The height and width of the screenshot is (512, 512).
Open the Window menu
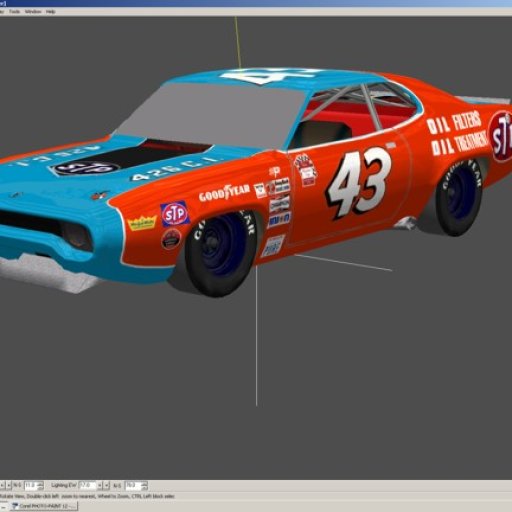pos(33,12)
